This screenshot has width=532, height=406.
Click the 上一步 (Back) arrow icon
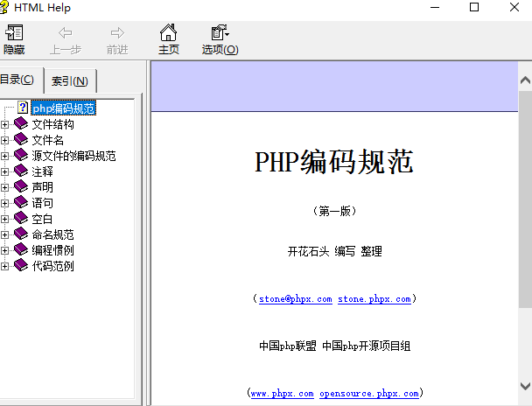click(66, 33)
